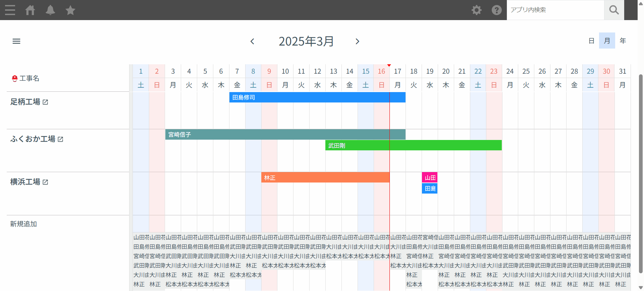Open the help question mark icon
The height and width of the screenshot is (291, 644).
tap(496, 10)
